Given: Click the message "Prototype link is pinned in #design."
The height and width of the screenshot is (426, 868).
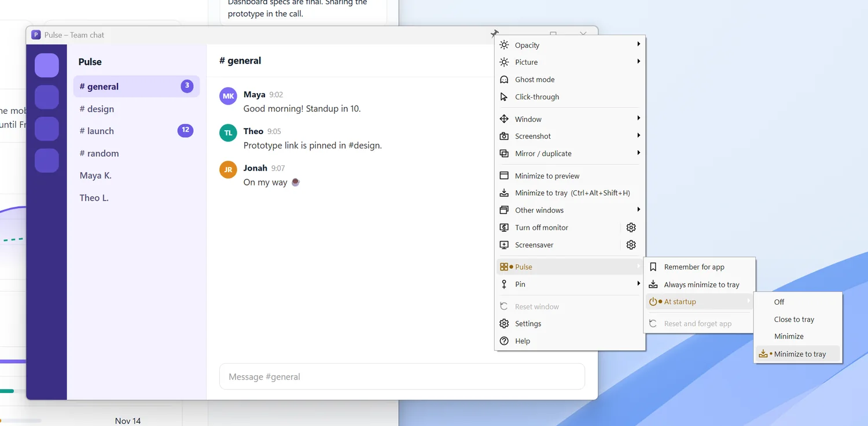Looking at the screenshot, I should [x=312, y=146].
